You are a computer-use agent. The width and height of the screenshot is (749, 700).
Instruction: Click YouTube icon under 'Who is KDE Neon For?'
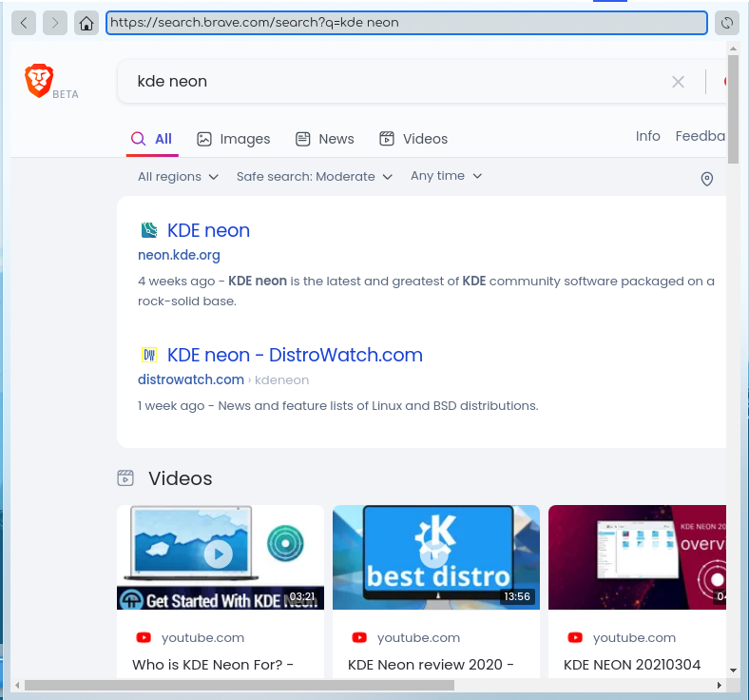[144, 637]
